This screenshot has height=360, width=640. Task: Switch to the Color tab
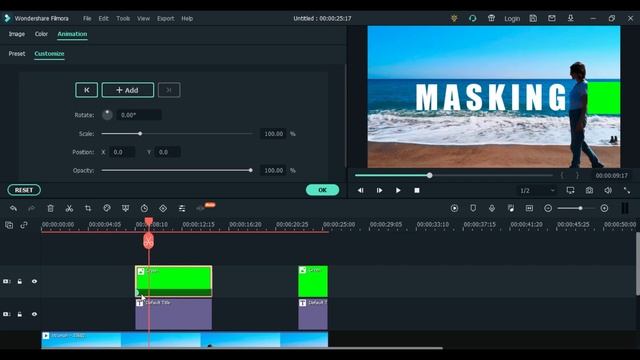pos(41,34)
